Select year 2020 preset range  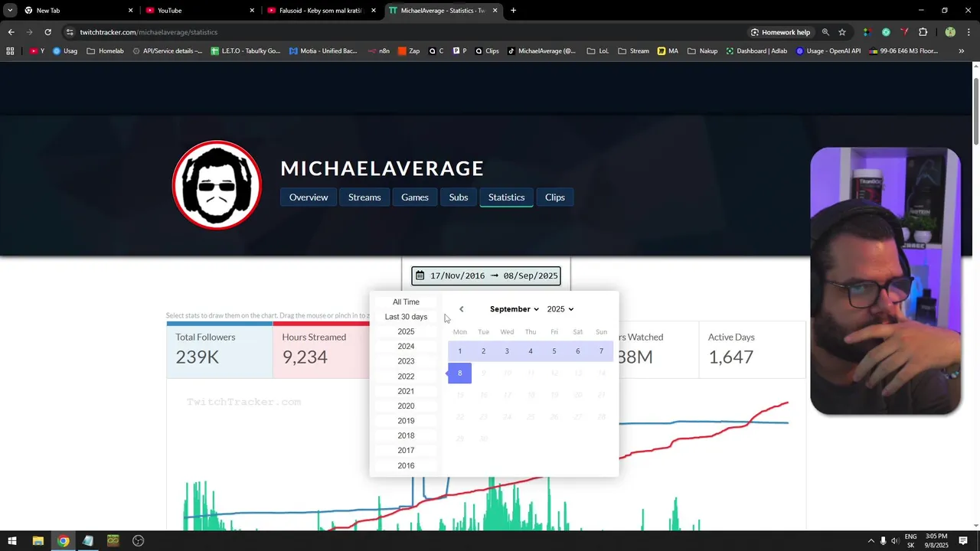click(x=406, y=406)
